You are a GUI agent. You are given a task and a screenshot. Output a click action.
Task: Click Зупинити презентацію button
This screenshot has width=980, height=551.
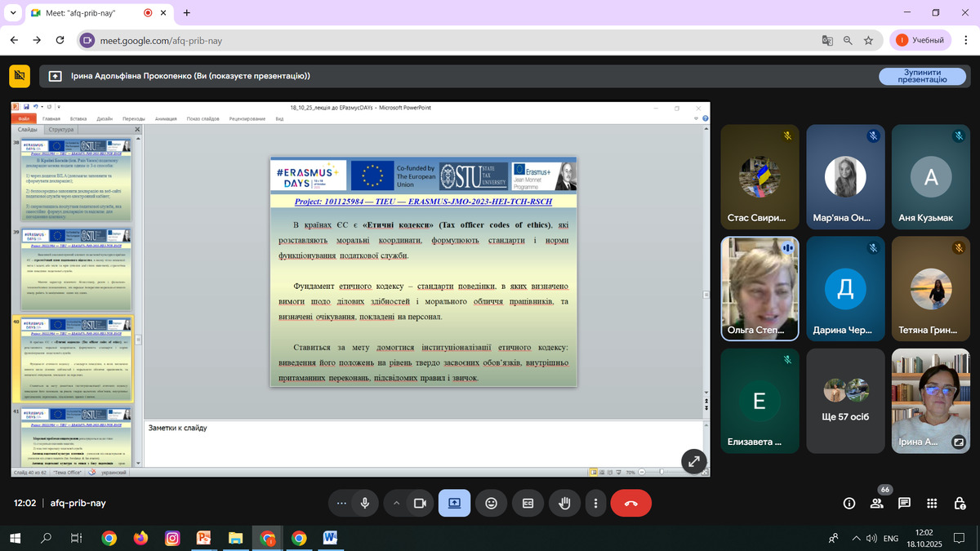click(x=921, y=76)
